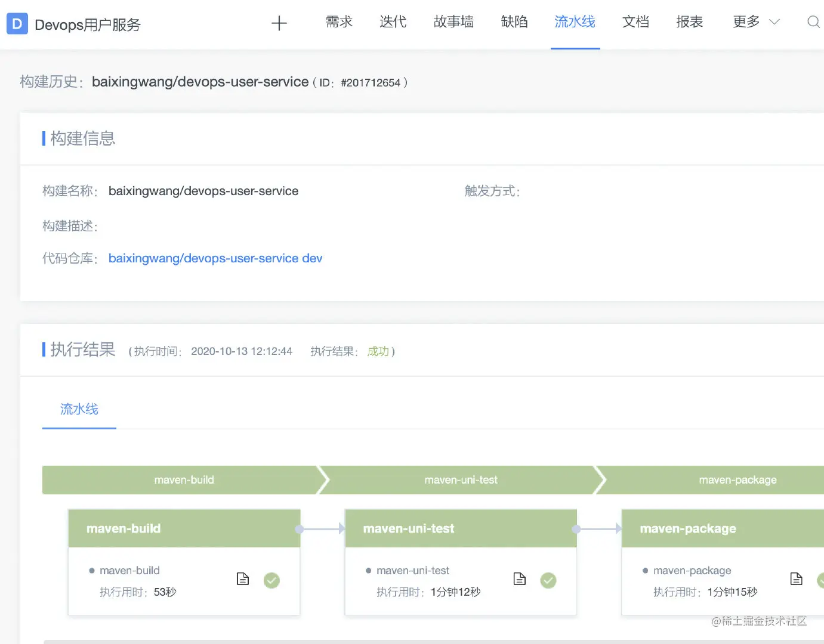This screenshot has height=644, width=824.
Task: Go to the 报表 menu tab
Action: (x=689, y=22)
